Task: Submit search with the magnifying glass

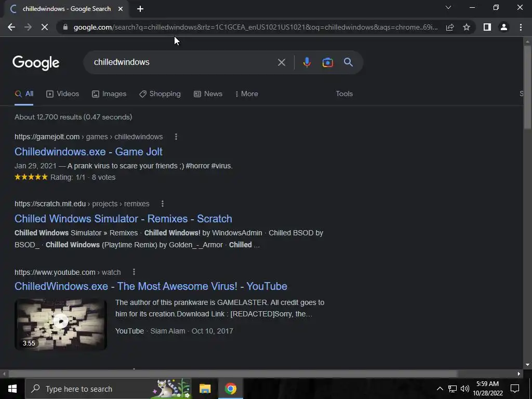Action: pos(349,62)
